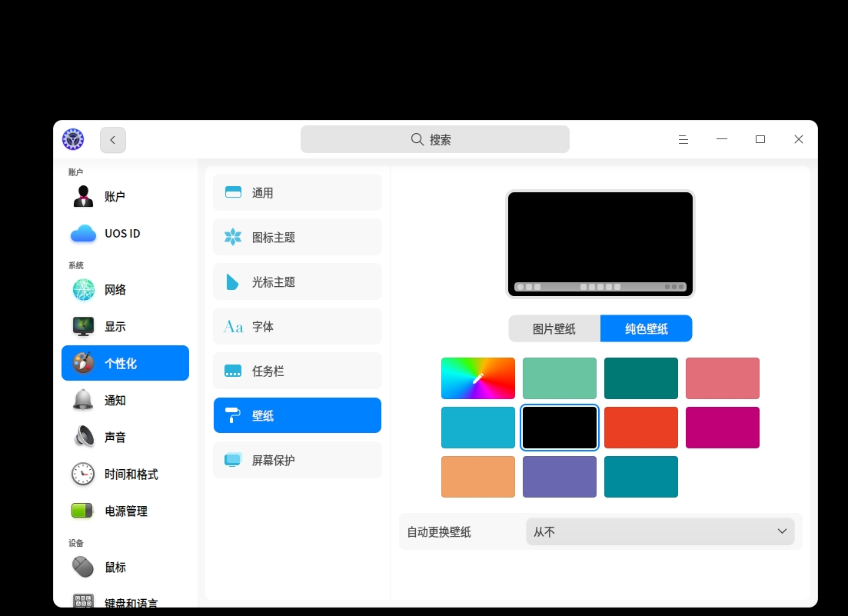Select the magenta wallpaper color
848x616 pixels.
723,428
